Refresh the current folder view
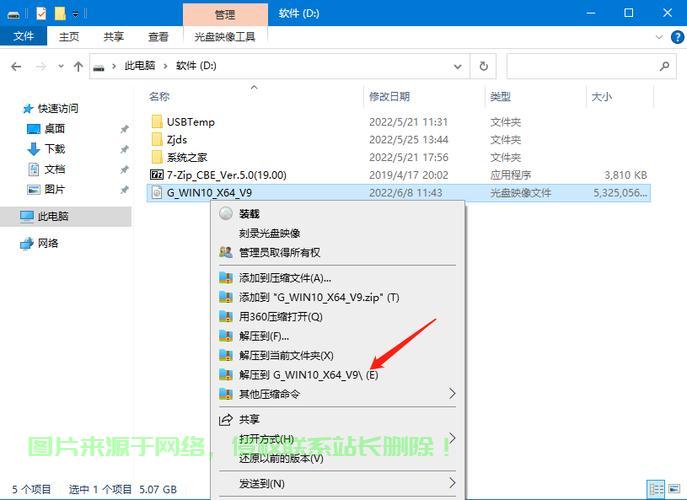The width and height of the screenshot is (687, 500). pyautogui.click(x=483, y=66)
